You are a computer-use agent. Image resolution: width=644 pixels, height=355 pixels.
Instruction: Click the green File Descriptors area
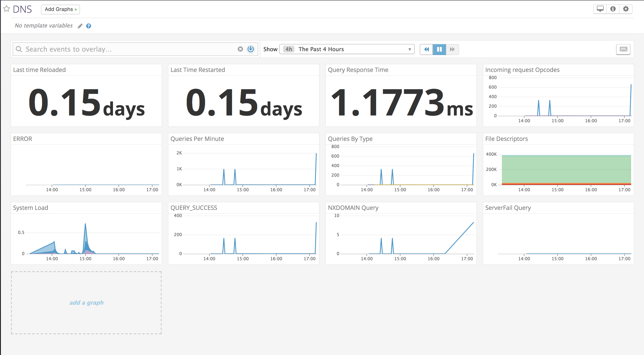coord(566,169)
